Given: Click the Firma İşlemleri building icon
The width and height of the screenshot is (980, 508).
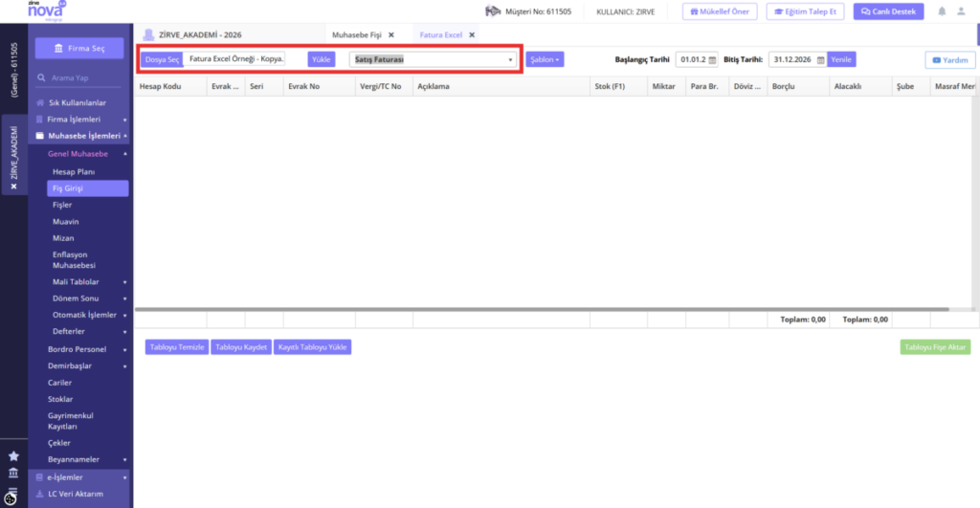Looking at the screenshot, I should [39, 120].
